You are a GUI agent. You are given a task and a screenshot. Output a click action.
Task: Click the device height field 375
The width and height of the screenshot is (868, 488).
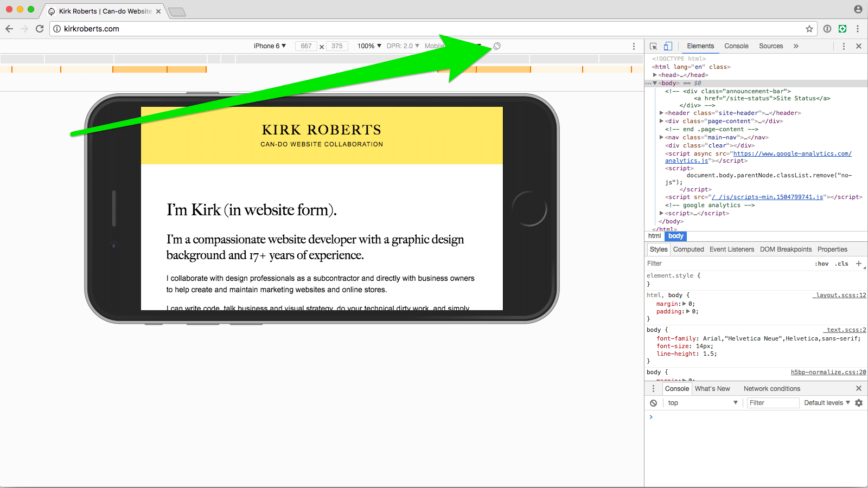tap(337, 46)
